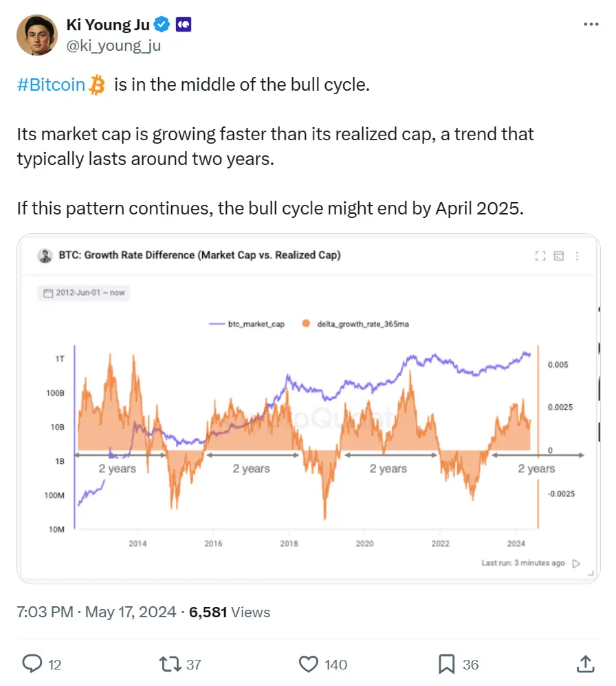Open the chart's kebab options menu
The width and height of the screenshot is (616, 686).
click(577, 256)
